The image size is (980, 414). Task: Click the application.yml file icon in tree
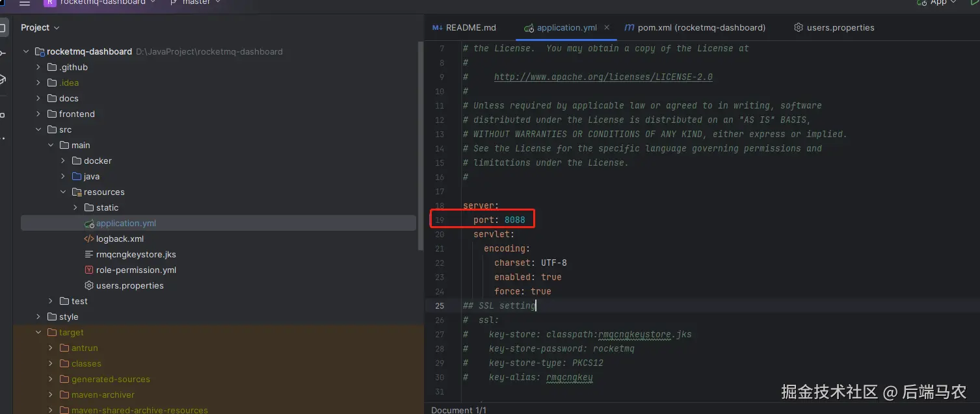tap(89, 224)
